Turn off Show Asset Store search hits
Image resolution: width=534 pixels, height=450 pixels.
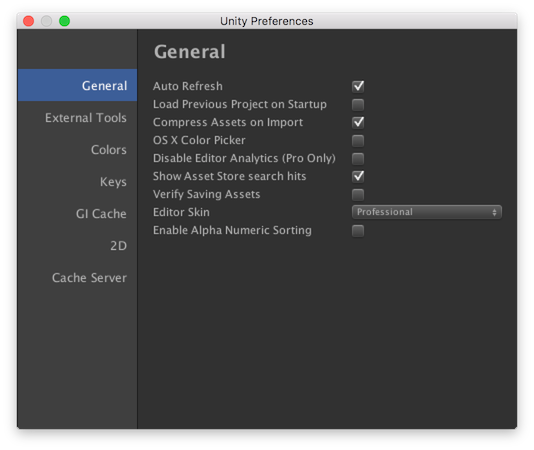point(358,176)
